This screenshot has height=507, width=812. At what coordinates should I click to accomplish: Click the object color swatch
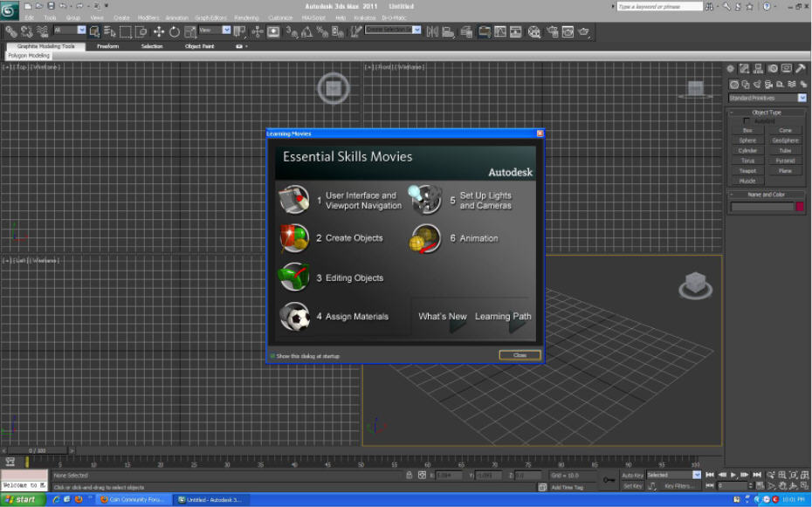800,207
